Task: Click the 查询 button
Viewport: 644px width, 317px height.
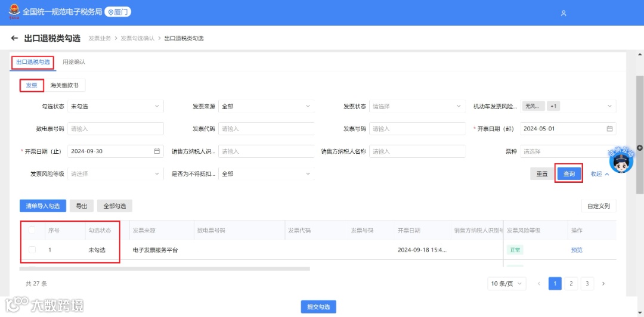Action: pos(569,174)
